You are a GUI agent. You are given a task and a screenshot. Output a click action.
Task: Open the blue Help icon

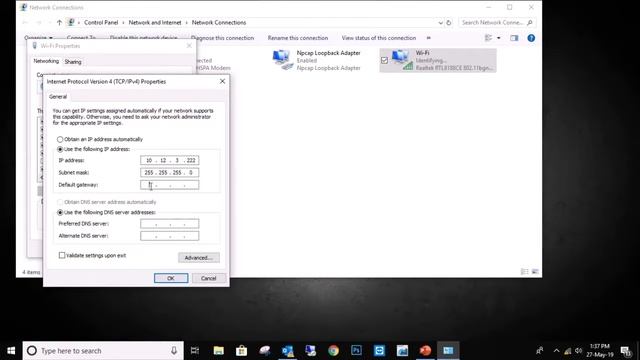pyautogui.click(x=531, y=38)
